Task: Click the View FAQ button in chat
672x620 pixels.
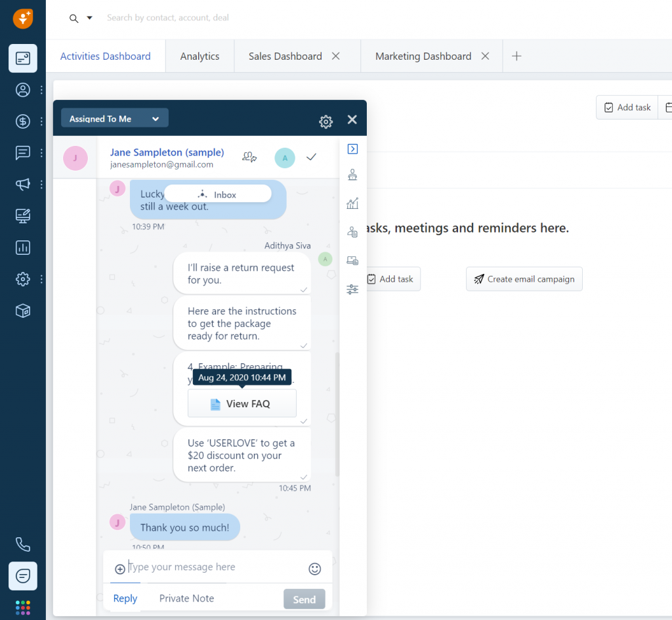Action: pyautogui.click(x=241, y=403)
